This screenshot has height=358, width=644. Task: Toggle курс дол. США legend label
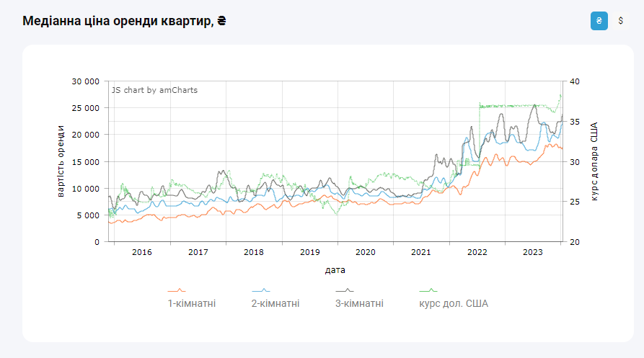454,303
